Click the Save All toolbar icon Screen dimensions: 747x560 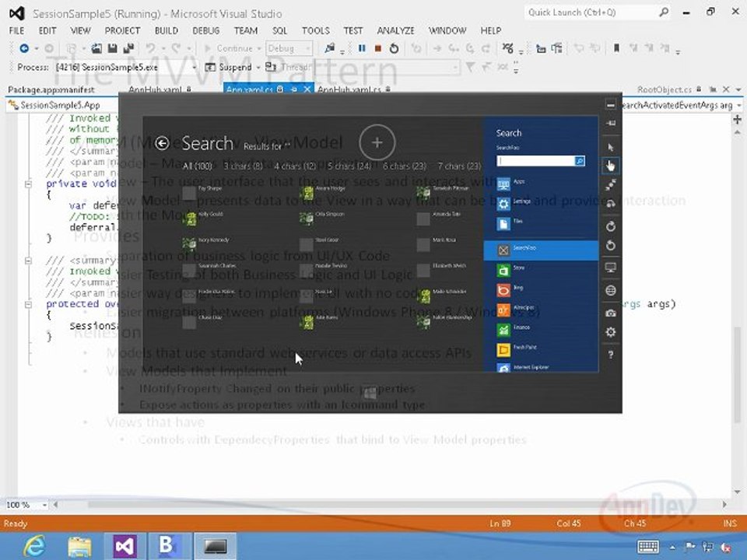(128, 48)
